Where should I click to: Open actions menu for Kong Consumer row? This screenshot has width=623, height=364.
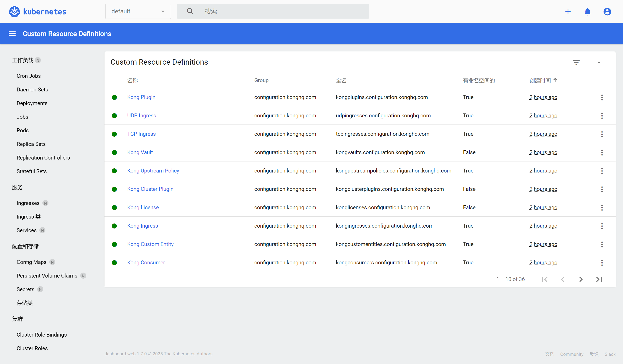(x=602, y=263)
